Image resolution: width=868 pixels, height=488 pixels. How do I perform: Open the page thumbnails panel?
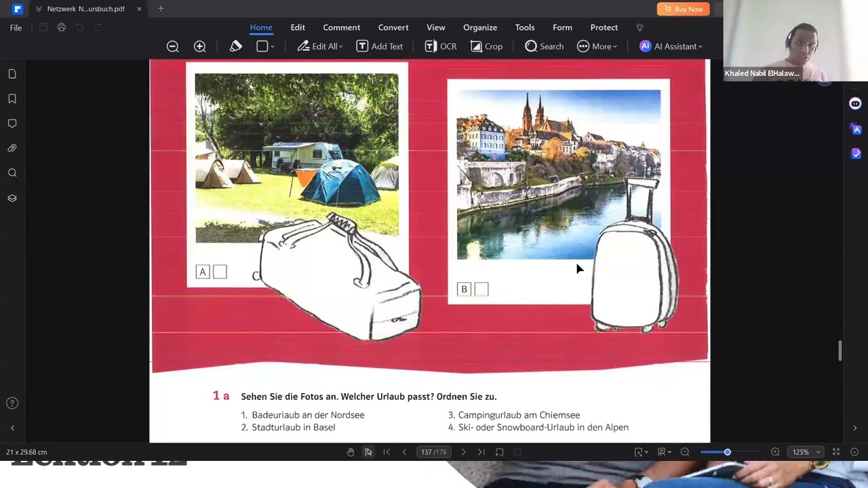coord(12,74)
